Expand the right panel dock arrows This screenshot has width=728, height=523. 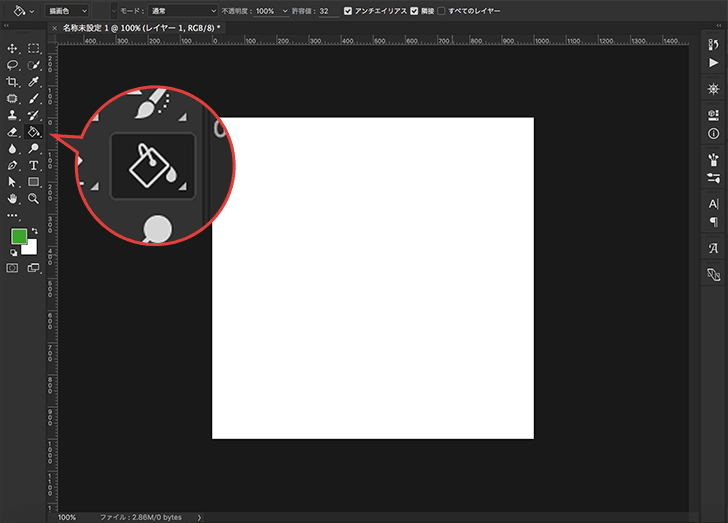tap(719, 26)
